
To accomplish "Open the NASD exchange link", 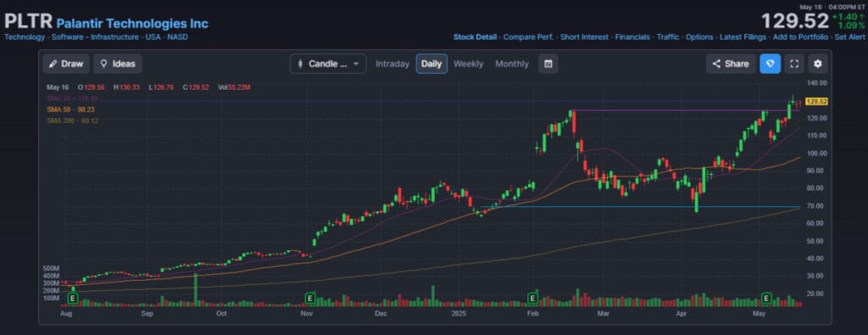I will [178, 37].
